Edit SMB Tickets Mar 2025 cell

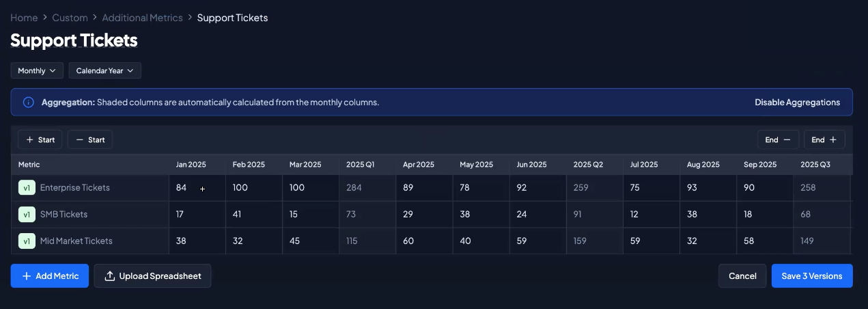(311, 215)
